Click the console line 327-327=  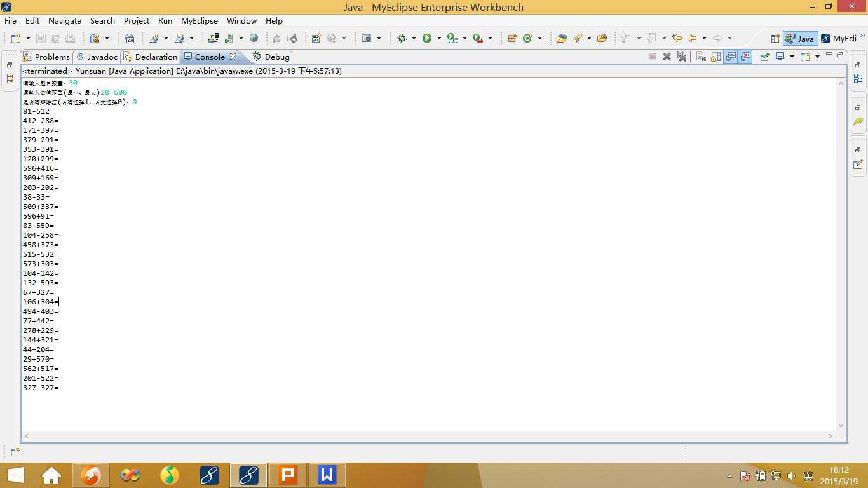pos(41,388)
